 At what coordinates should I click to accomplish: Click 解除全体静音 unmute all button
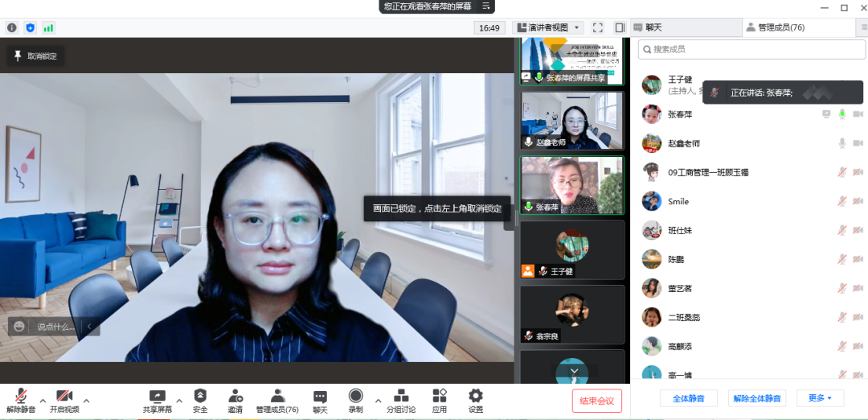tap(757, 398)
